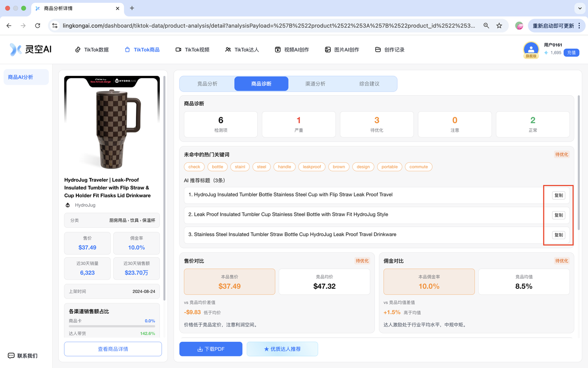Open 图片AI创作 in the top nav

[x=342, y=50]
